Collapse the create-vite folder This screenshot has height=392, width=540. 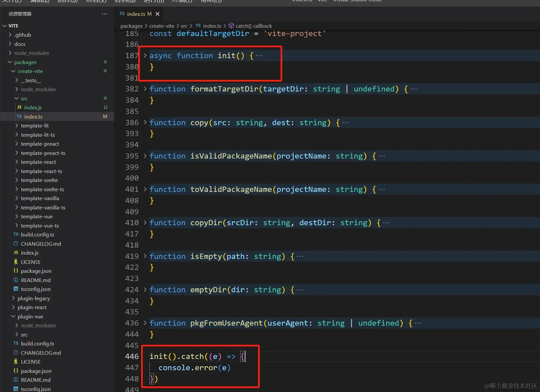pyautogui.click(x=13, y=71)
